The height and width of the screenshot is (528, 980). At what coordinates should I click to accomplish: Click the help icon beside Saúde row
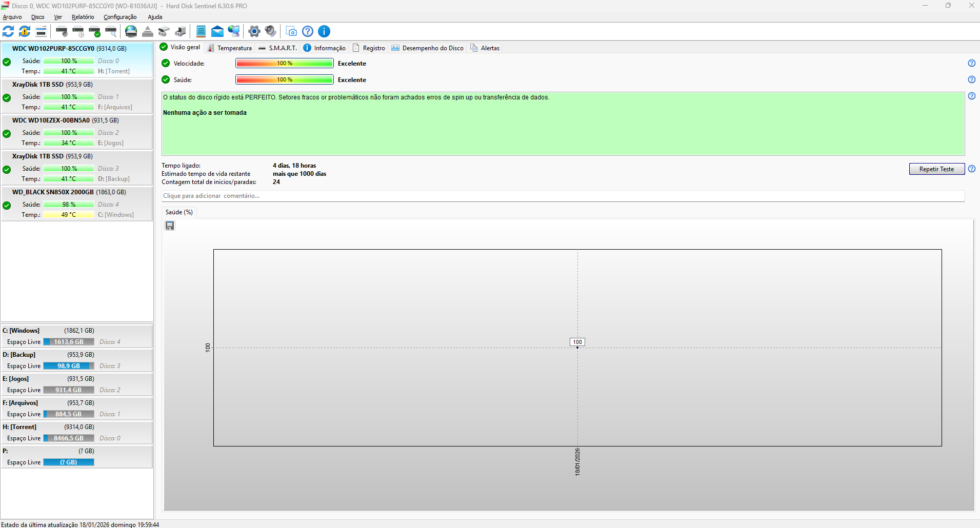(x=971, y=79)
